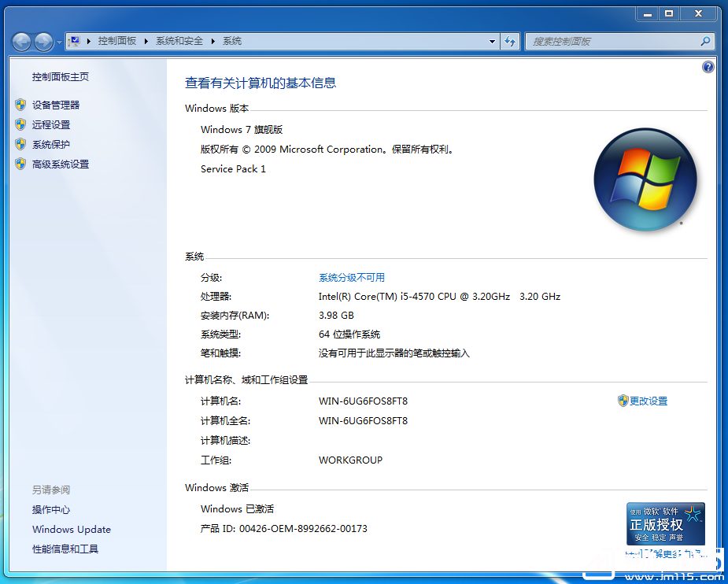
Task: Click the shield icon beside 更改设置
Action: (623, 401)
